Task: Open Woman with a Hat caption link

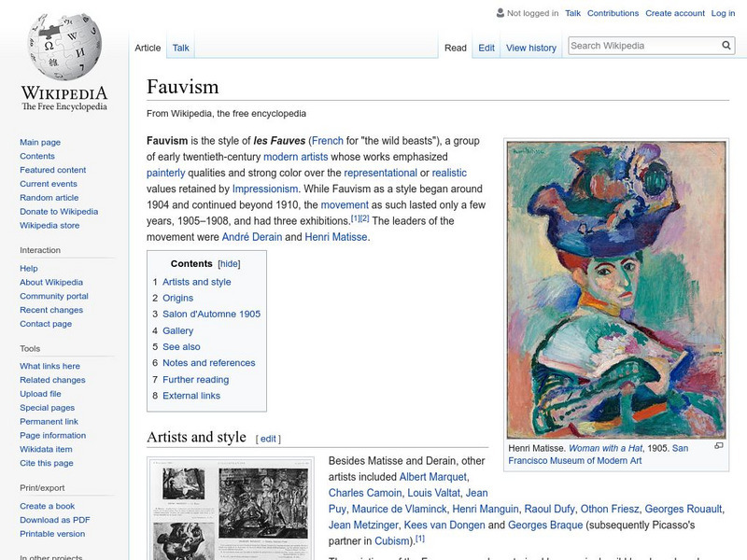Action: click(x=605, y=448)
